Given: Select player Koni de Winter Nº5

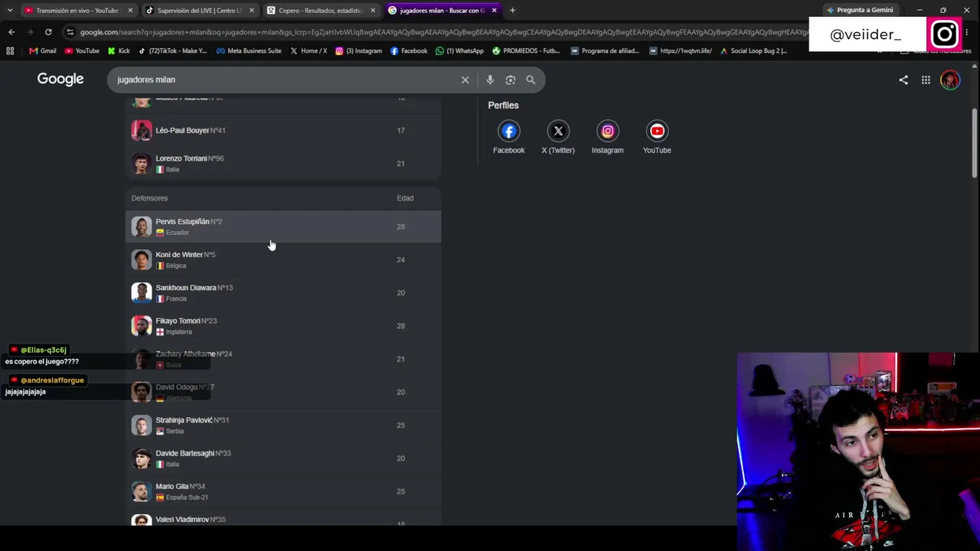Looking at the screenshot, I should [283, 259].
